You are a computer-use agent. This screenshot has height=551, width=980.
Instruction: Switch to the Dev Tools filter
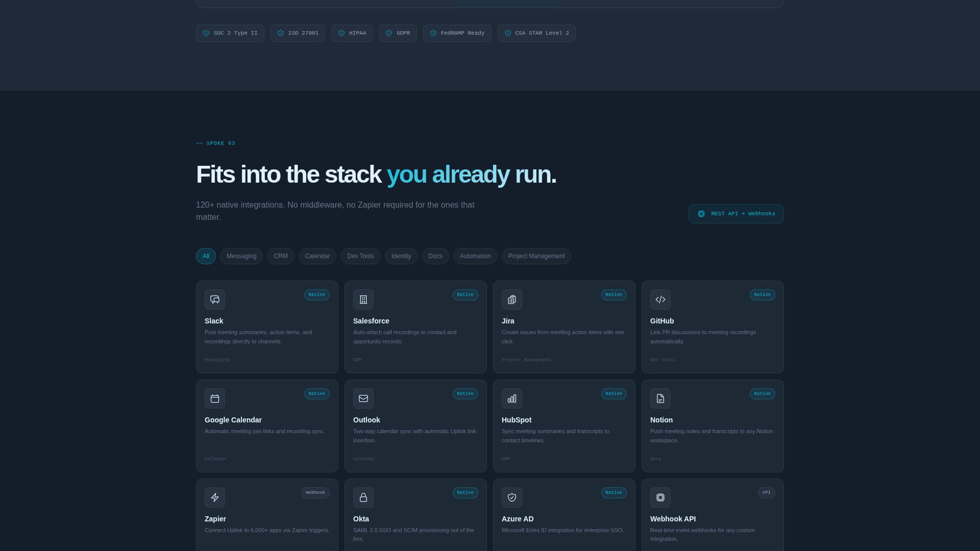[x=360, y=256]
